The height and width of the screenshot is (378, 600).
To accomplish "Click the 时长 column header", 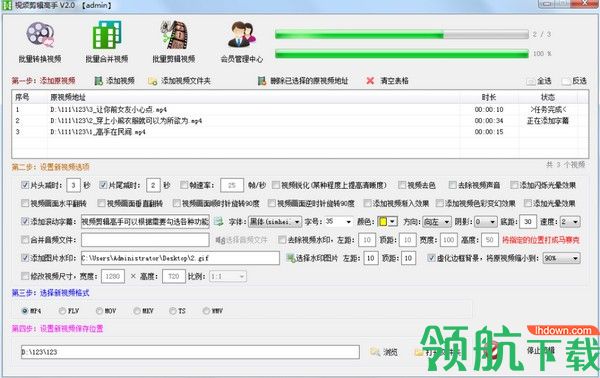I will 489,97.
